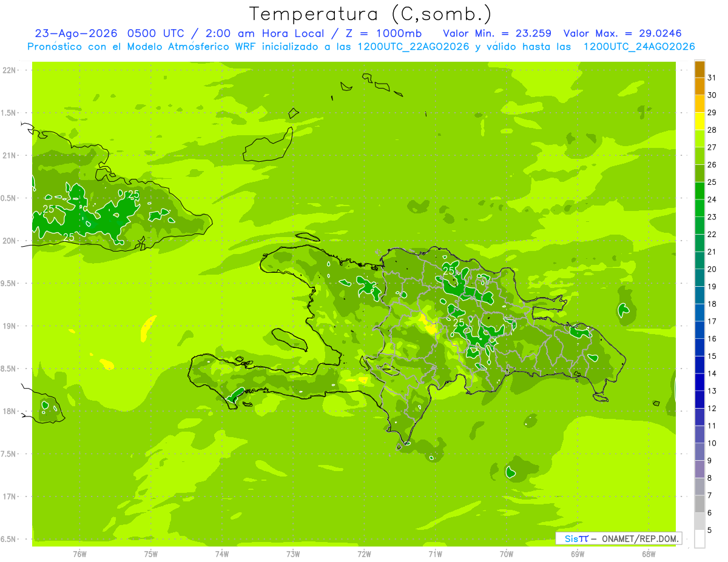The width and height of the screenshot is (728, 562).
Task: Click colorbar label "31"
Action: [x=712, y=78]
